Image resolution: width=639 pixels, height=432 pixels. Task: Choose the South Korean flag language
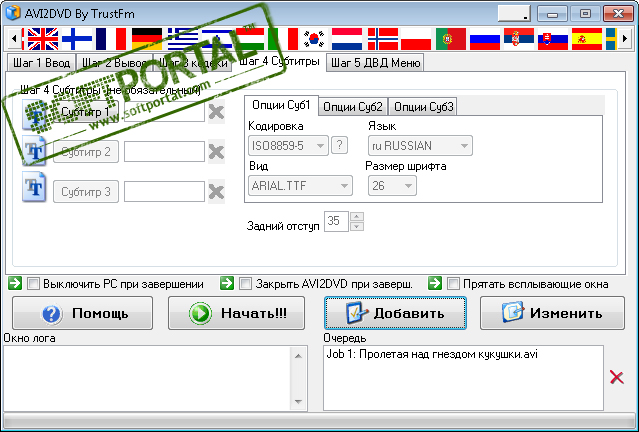(x=314, y=39)
